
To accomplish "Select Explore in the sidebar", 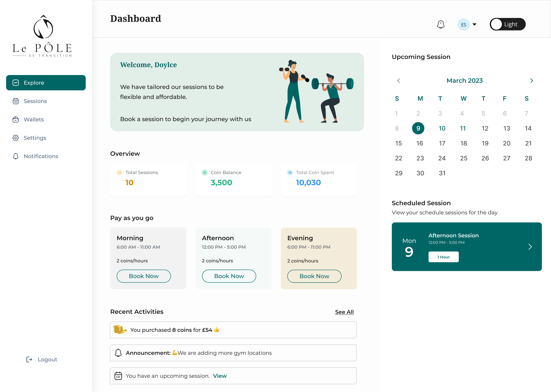I will click(46, 83).
